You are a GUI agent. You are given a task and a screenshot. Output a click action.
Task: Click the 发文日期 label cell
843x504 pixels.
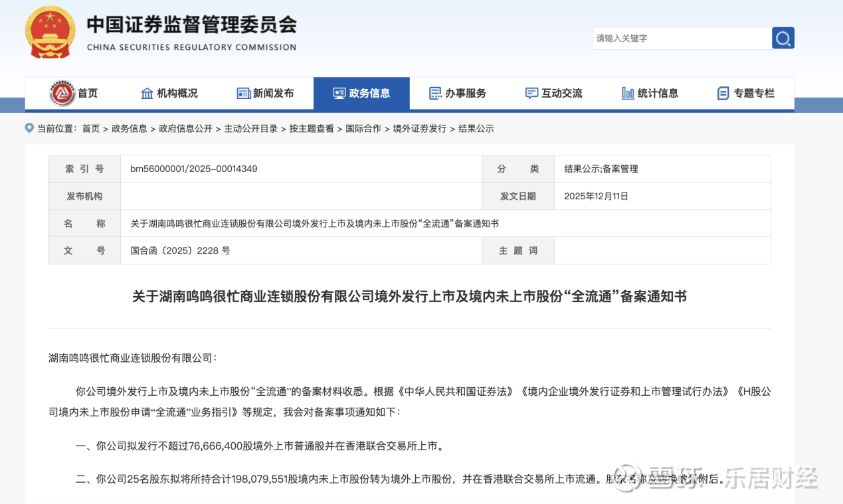pyautogui.click(x=518, y=196)
